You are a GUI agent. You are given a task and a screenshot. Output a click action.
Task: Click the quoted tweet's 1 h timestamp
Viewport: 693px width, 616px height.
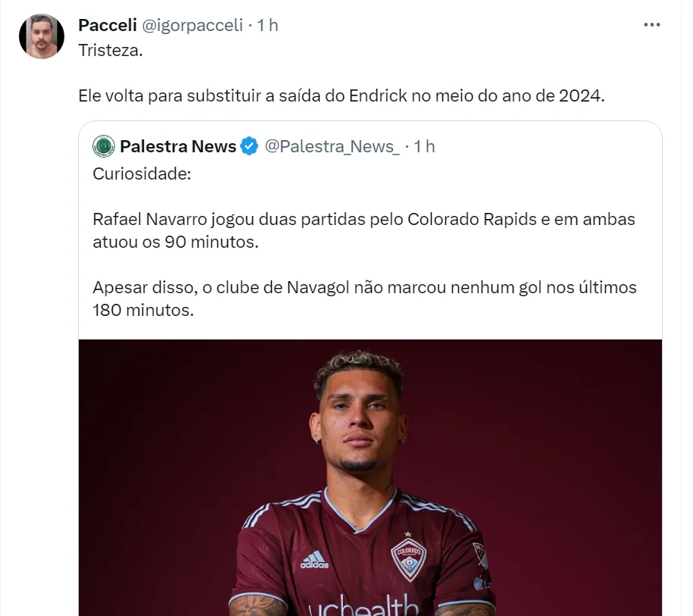click(424, 146)
